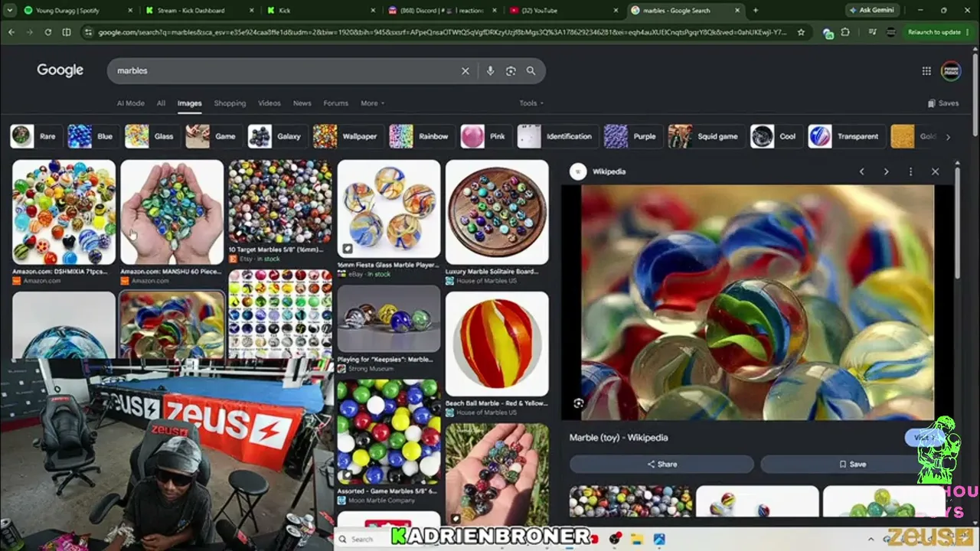Screen dimensions: 980x551
Task: Show previous image in the preview panel
Action: tap(861, 171)
